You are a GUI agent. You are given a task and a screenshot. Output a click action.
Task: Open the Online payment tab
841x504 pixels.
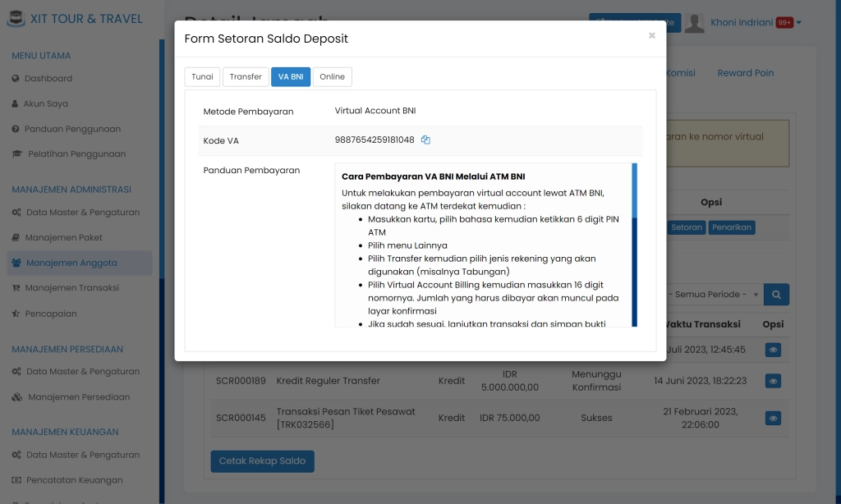tap(332, 76)
